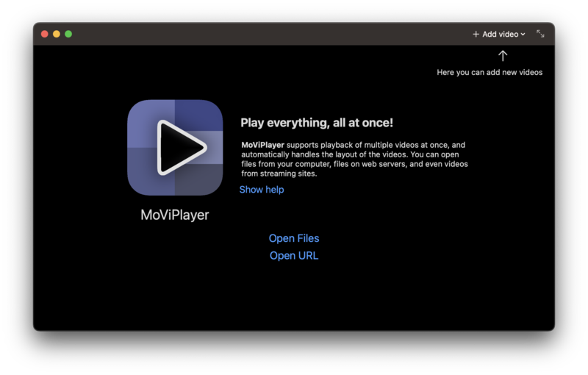Click the MoViPlayer name under the logo
This screenshot has height=375, width=588.
[x=175, y=215]
